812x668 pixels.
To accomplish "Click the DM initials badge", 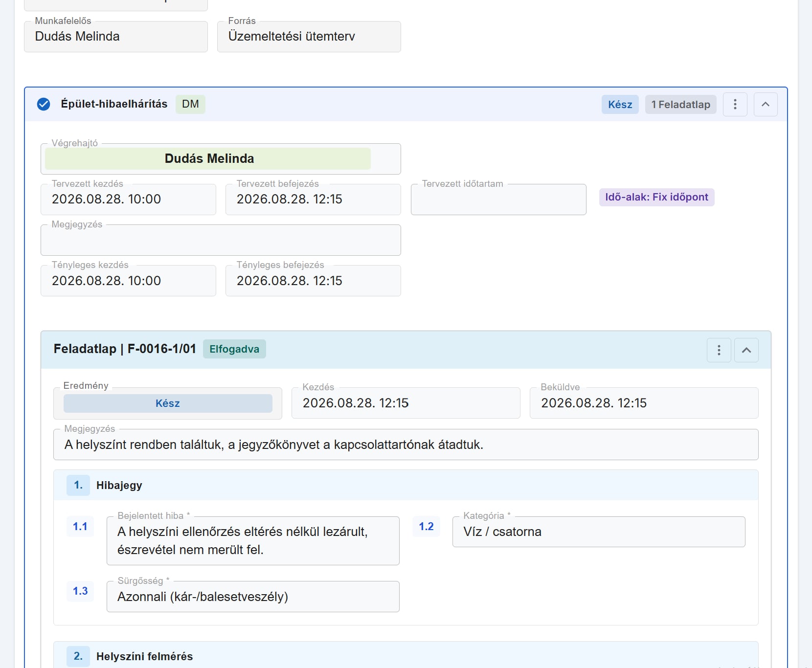I will (190, 104).
